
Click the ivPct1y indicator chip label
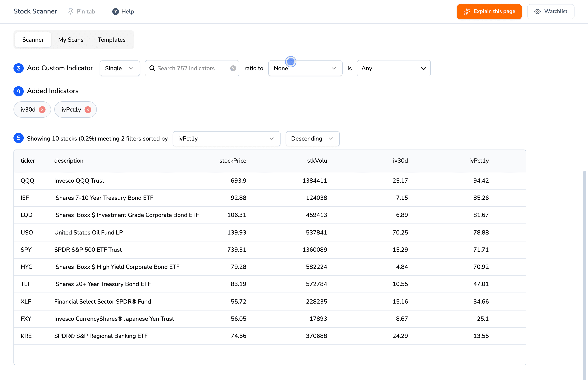[71, 109]
